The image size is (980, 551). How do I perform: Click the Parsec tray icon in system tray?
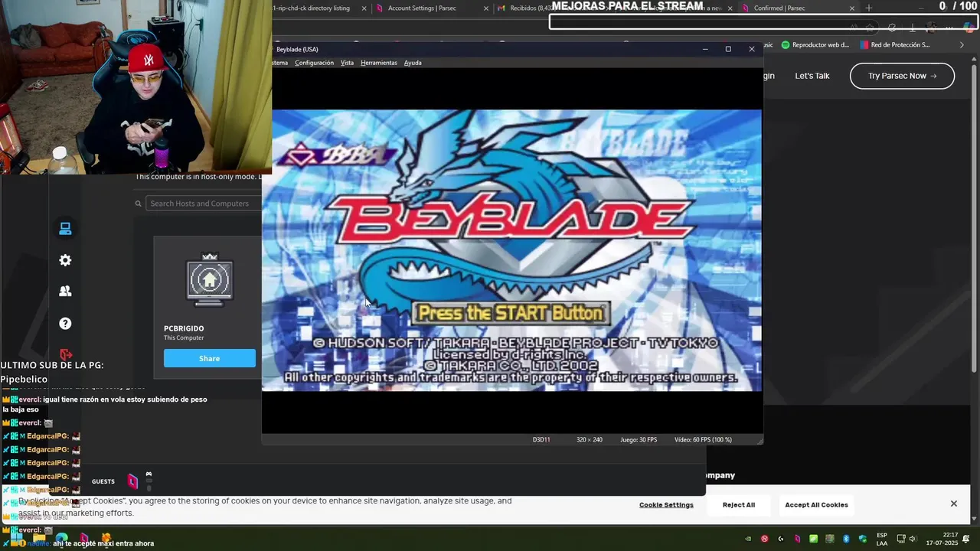point(797,539)
